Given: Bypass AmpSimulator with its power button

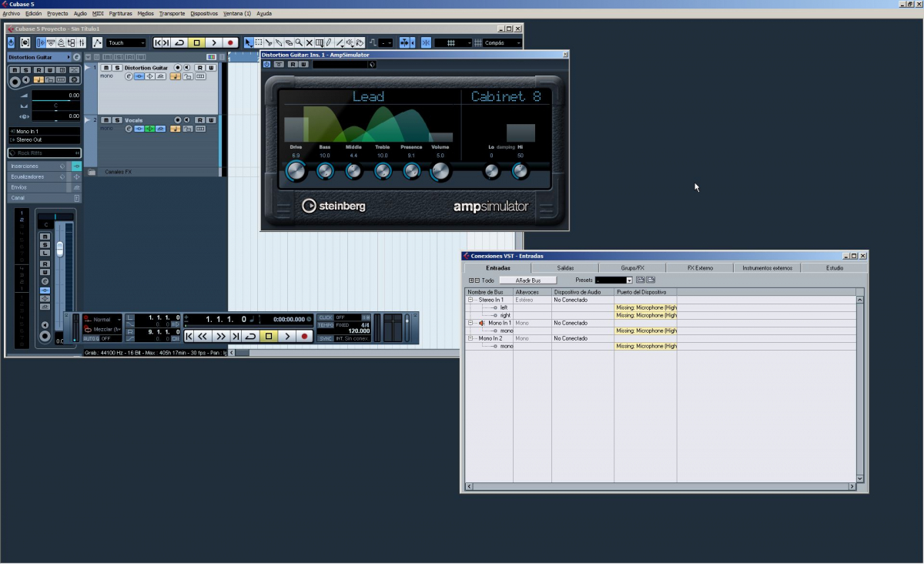Looking at the screenshot, I should 266,64.
